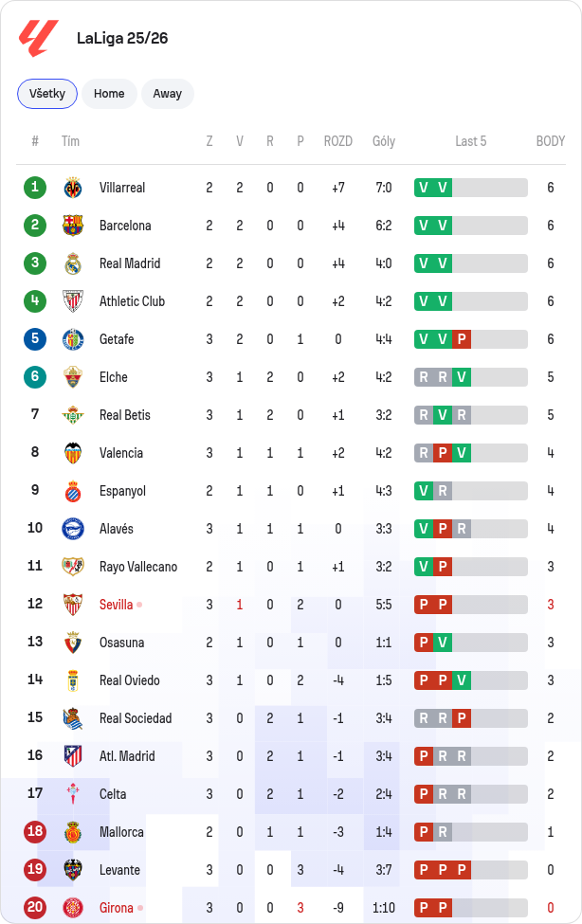
Task: Click the Real Madrid crest icon
Action: [73, 263]
